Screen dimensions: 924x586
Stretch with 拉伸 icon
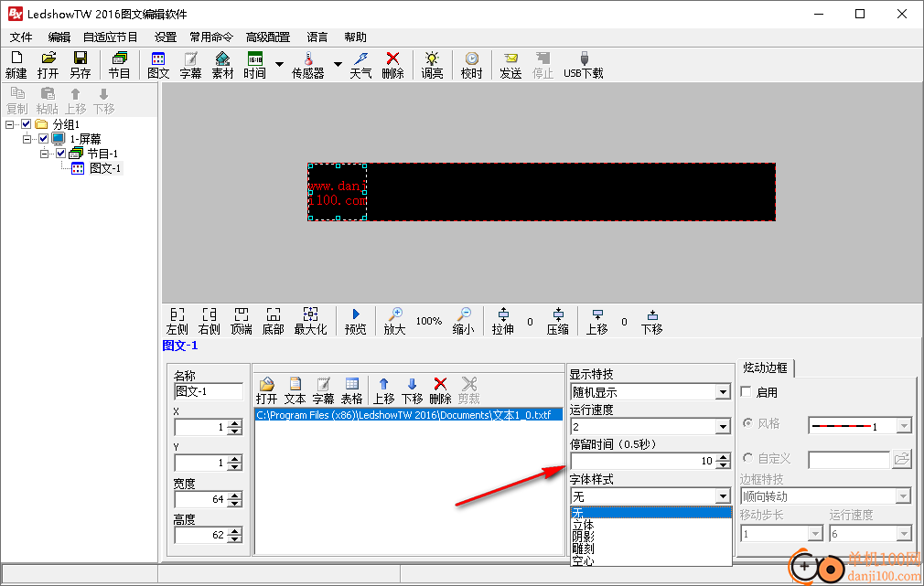coord(502,321)
